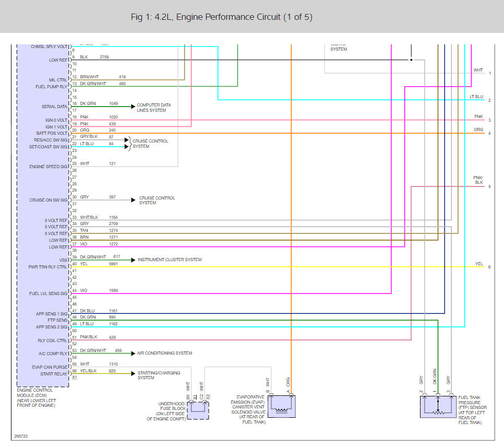Click the WHT 1310 wire label
The height and width of the screenshot is (446, 504).
click(99, 364)
